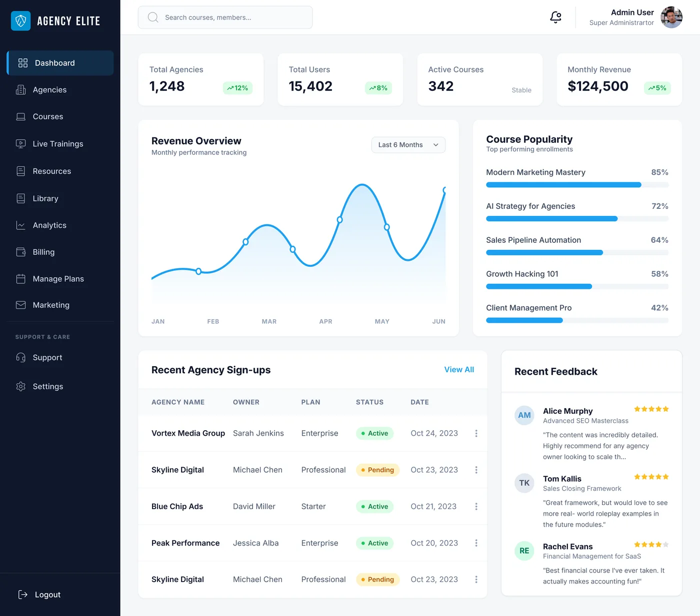Click the search courses input field
700x616 pixels.
point(225,17)
